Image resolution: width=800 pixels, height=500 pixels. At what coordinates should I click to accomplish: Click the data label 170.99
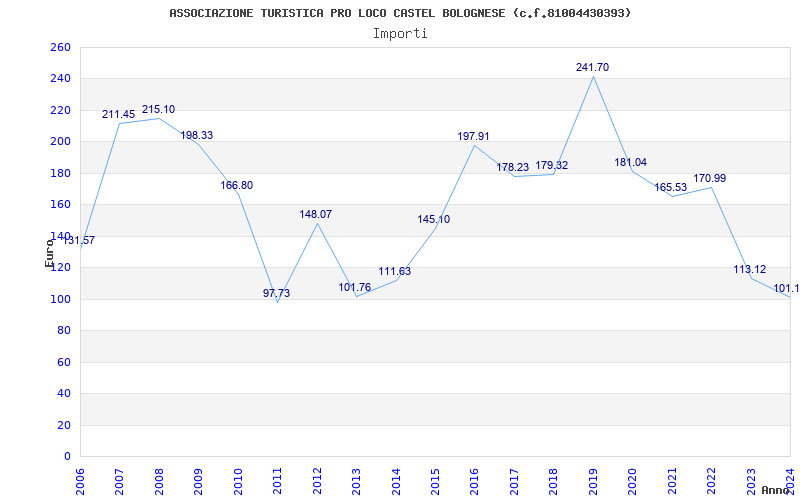tap(710, 179)
